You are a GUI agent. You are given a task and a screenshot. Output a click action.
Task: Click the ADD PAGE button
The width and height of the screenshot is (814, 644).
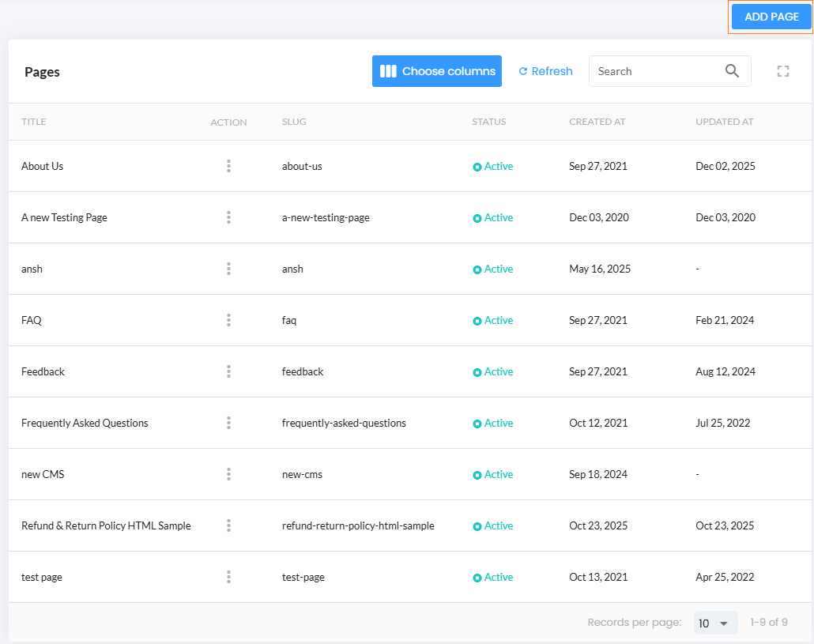pos(771,17)
